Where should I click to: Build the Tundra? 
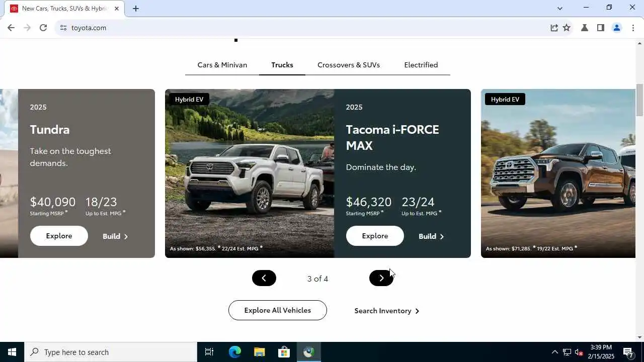click(x=115, y=236)
